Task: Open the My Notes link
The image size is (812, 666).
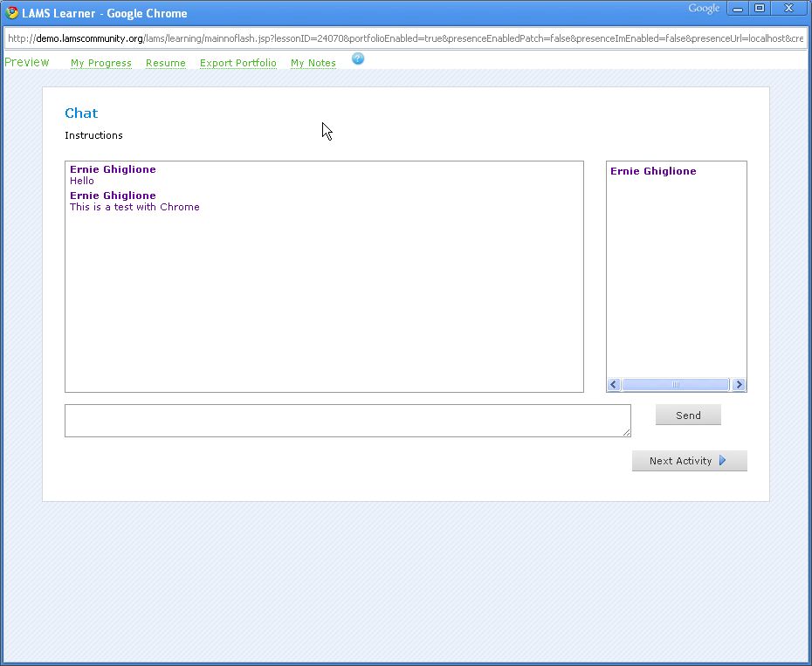Action: 313,63
